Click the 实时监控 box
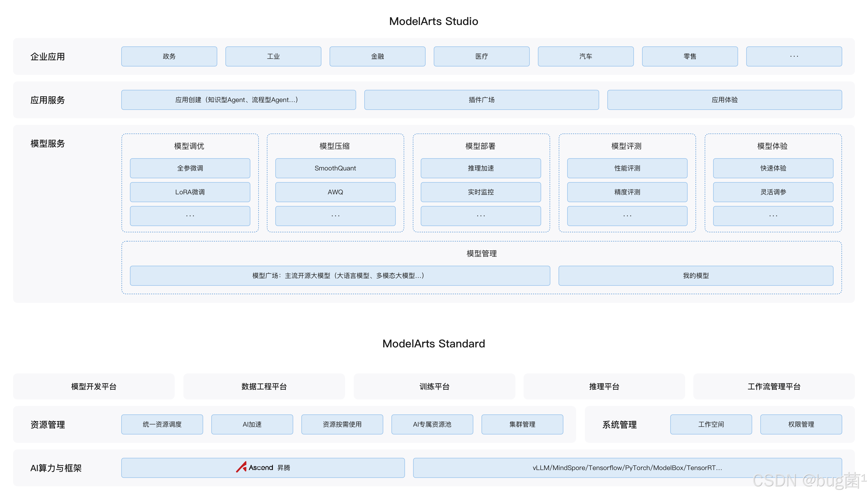 pos(481,192)
